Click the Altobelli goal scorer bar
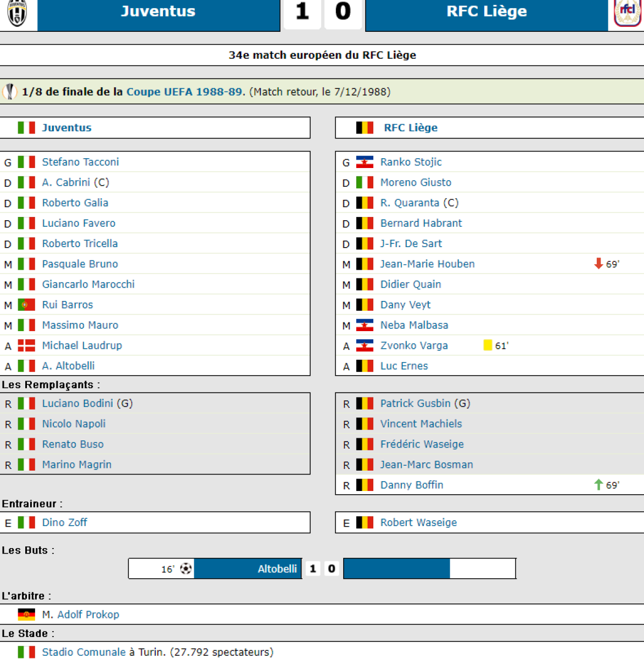Image resolution: width=644 pixels, height=659 pixels. coord(248,569)
